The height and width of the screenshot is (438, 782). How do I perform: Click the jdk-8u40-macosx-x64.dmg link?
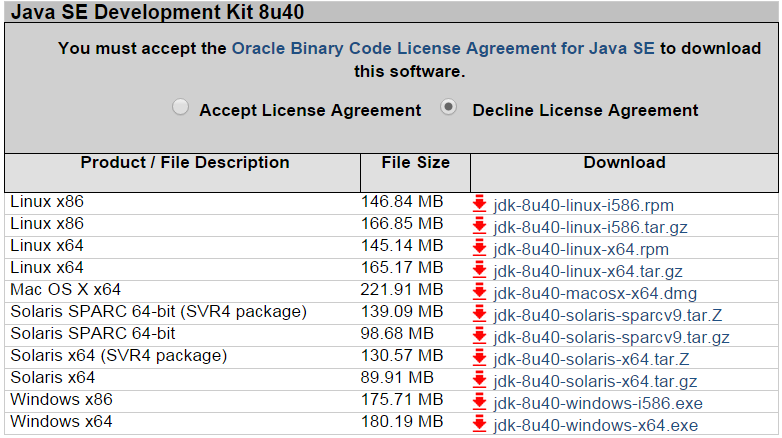click(595, 294)
